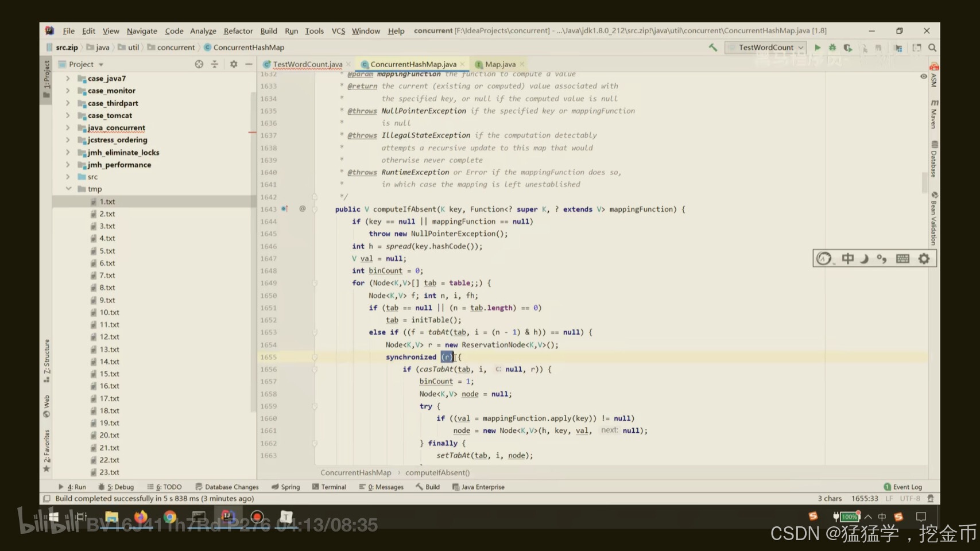The height and width of the screenshot is (551, 980).
Task: Locate current file with the target icon
Action: (199, 64)
